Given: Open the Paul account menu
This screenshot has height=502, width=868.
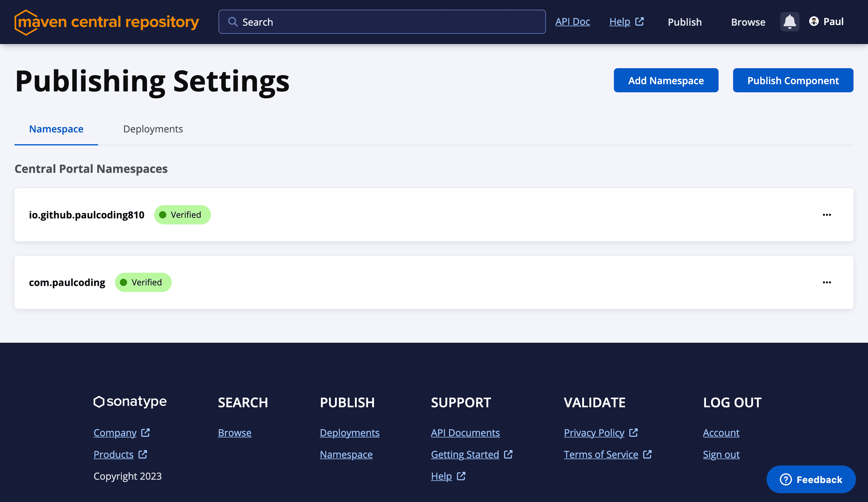Looking at the screenshot, I should (x=826, y=22).
